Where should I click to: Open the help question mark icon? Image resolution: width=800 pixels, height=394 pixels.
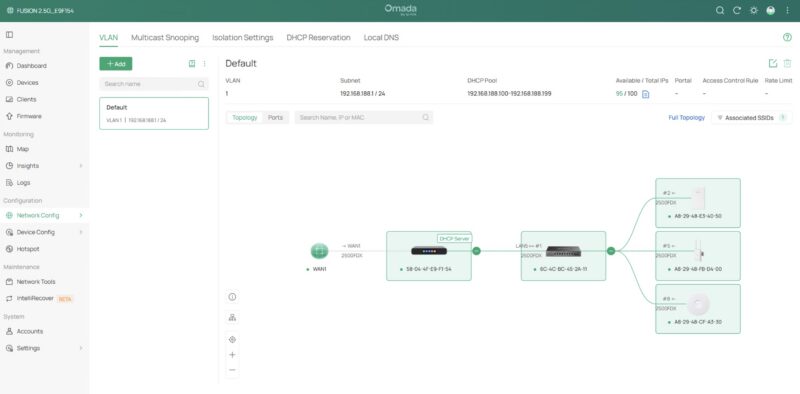(x=787, y=37)
